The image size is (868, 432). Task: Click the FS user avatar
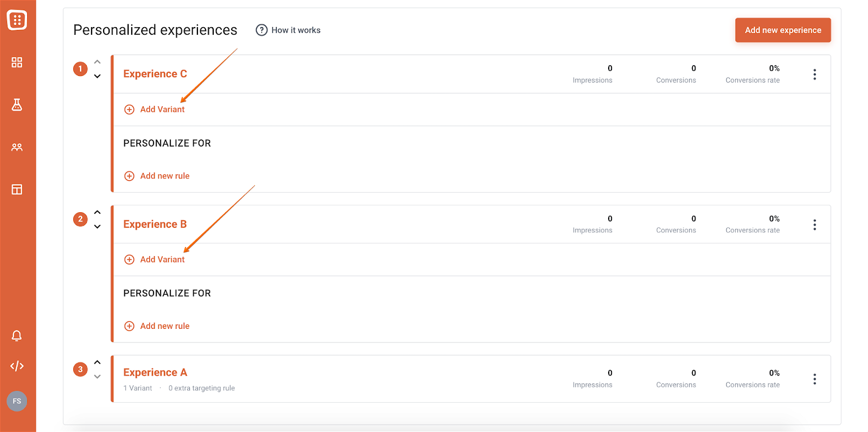[x=17, y=401]
